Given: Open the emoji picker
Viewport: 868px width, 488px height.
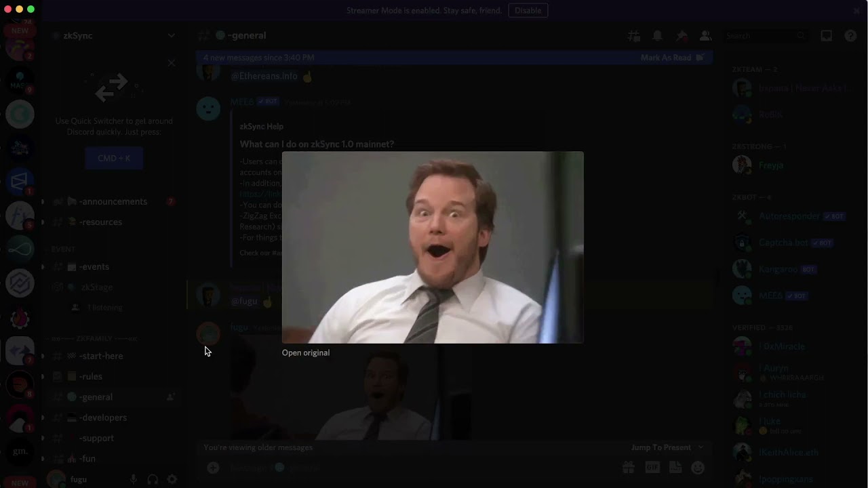Looking at the screenshot, I should tap(698, 468).
